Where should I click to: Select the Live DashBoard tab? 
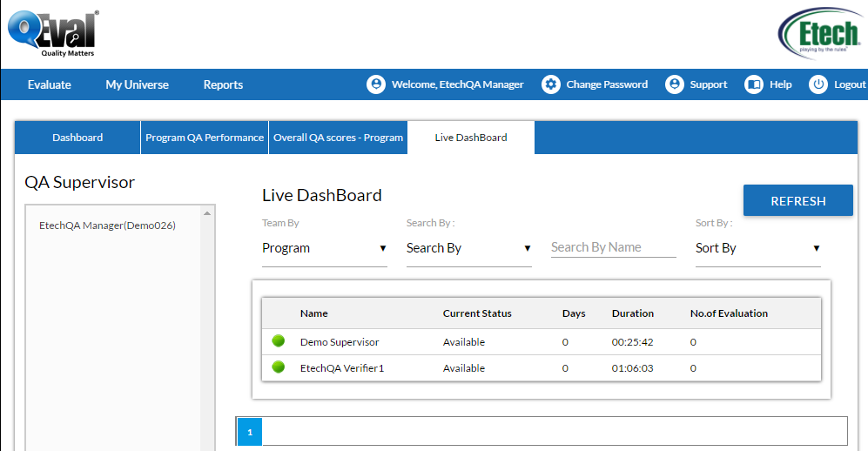(471, 138)
